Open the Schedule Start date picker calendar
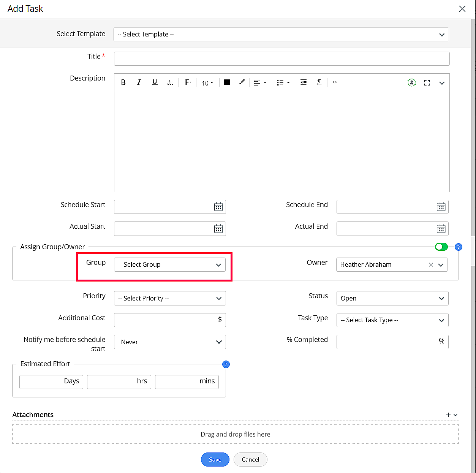This screenshot has width=476, height=473. 218,206
